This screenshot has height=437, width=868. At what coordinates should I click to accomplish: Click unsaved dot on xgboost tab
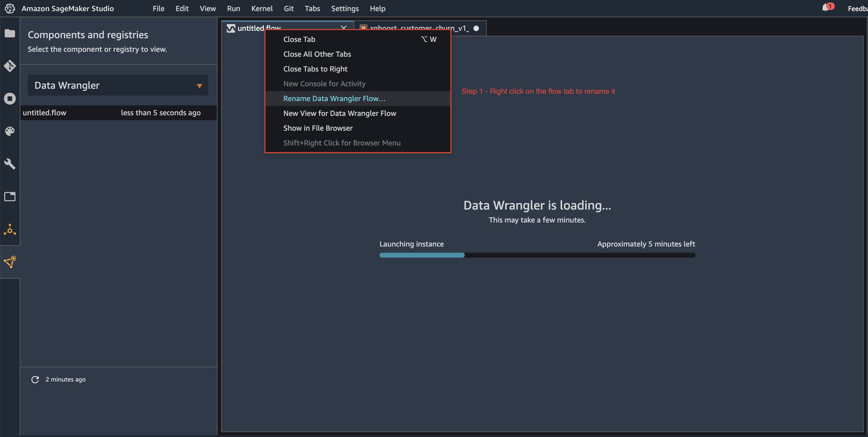476,28
